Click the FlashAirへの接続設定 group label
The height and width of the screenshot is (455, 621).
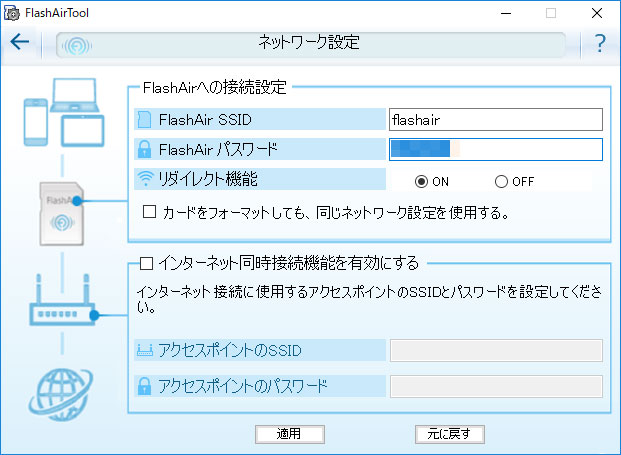[215, 88]
